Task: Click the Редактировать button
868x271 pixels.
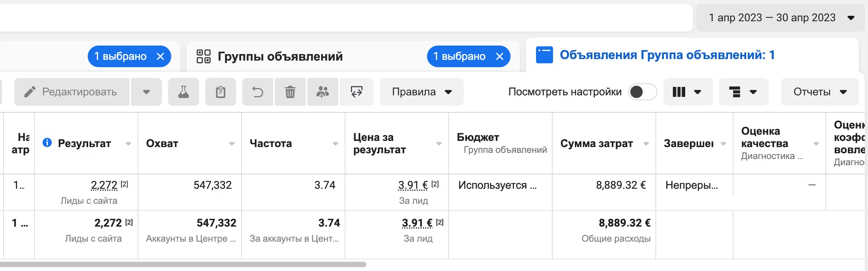Action: (x=72, y=92)
